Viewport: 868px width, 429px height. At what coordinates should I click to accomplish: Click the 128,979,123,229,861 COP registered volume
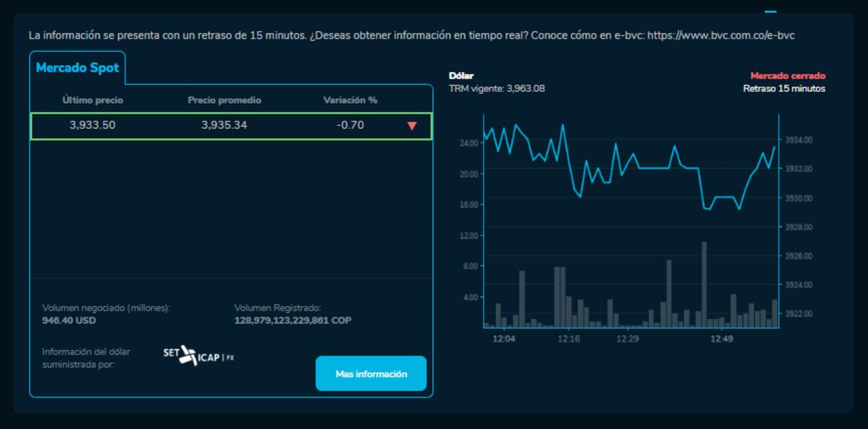(x=292, y=320)
